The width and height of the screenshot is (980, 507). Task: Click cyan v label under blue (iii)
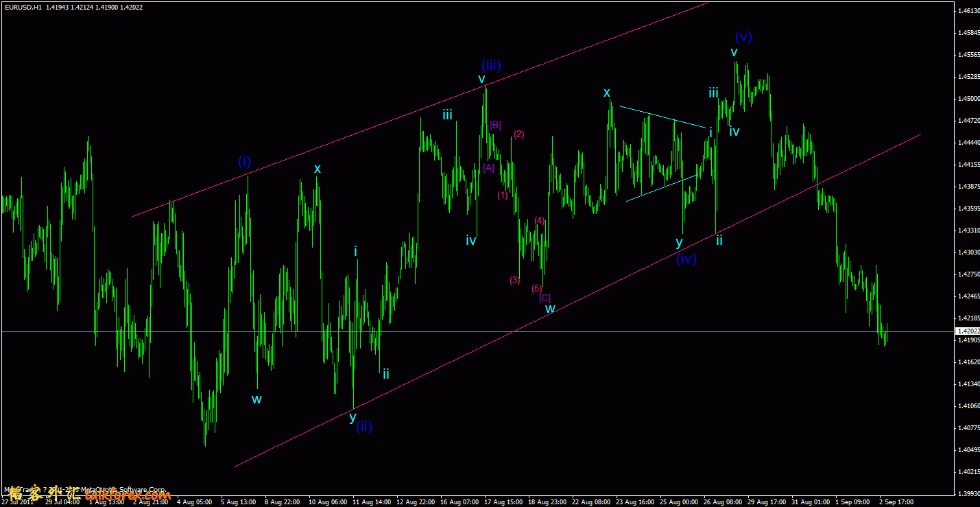click(x=482, y=80)
